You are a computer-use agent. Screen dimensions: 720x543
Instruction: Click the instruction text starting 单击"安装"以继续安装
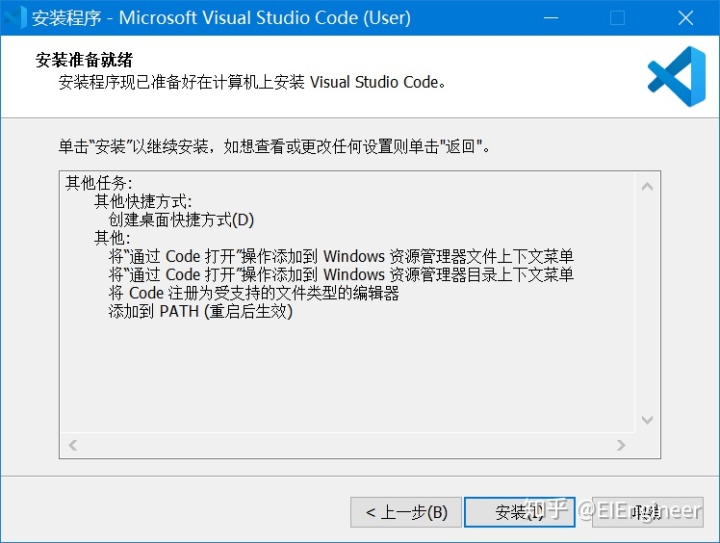tap(274, 146)
